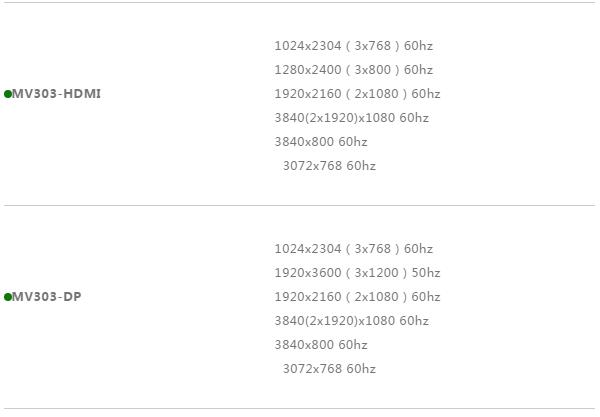
Task: Click HDMI's 3840x800 60hz resolution
Action: point(321,142)
